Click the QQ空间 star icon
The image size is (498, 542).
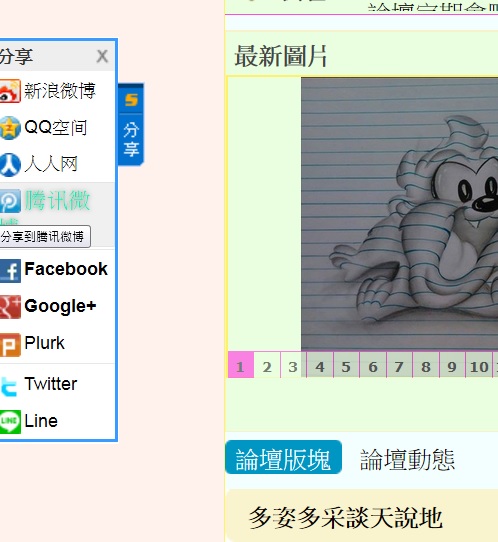[10, 128]
